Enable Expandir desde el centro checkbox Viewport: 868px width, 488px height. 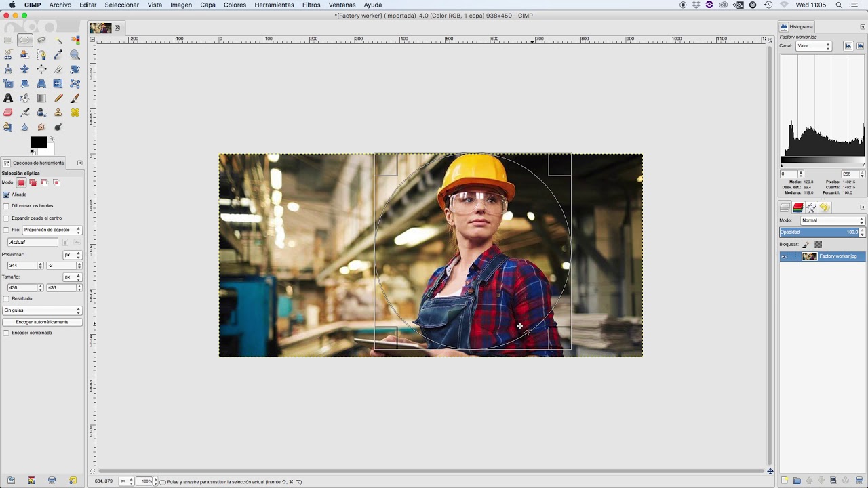coord(6,218)
